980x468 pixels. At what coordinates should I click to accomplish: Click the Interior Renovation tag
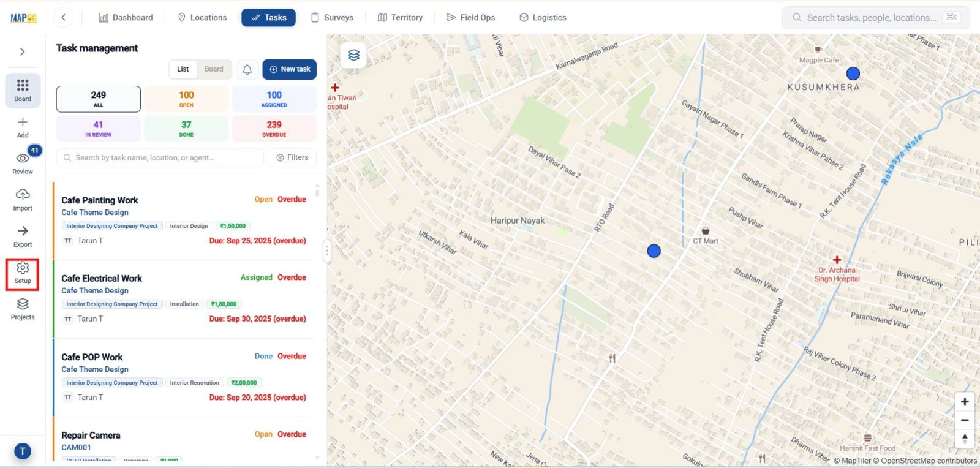click(x=194, y=383)
